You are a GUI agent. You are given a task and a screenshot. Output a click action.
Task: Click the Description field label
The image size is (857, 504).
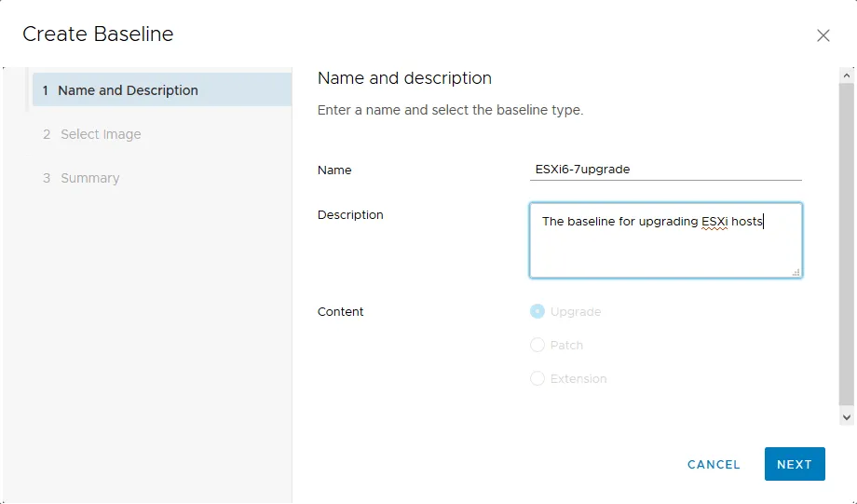[x=350, y=215]
